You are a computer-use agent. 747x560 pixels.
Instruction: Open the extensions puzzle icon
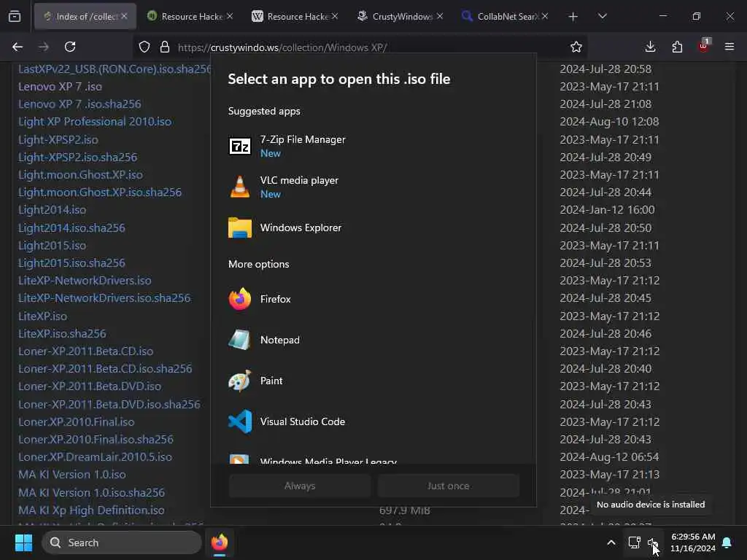[x=677, y=47]
